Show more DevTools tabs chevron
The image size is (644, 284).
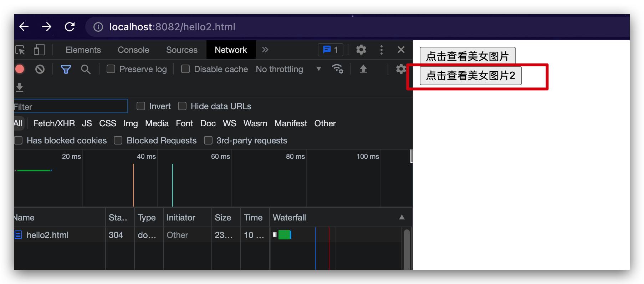pos(265,50)
